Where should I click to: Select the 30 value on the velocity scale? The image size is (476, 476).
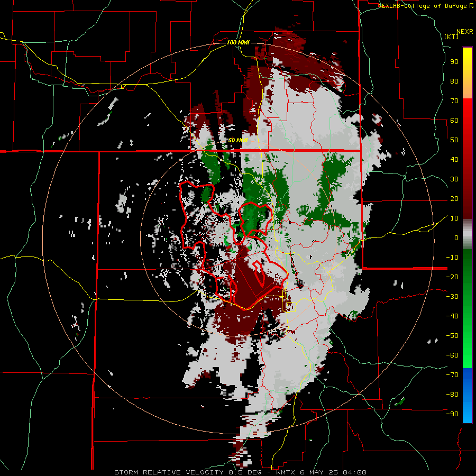(x=454, y=179)
